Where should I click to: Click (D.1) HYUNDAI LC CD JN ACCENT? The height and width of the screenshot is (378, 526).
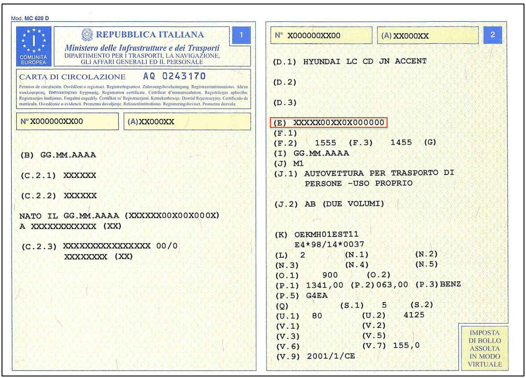click(x=350, y=61)
